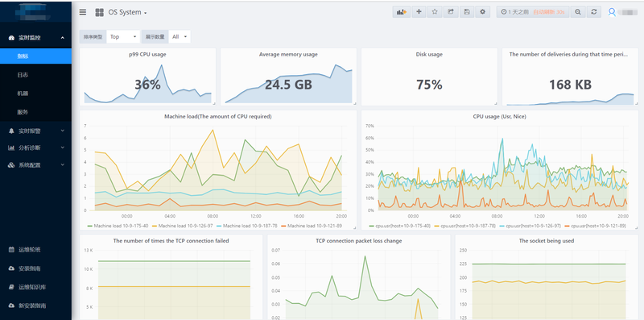The height and width of the screenshot is (320, 644).
Task: Open dashboard settings gear icon
Action: (482, 12)
